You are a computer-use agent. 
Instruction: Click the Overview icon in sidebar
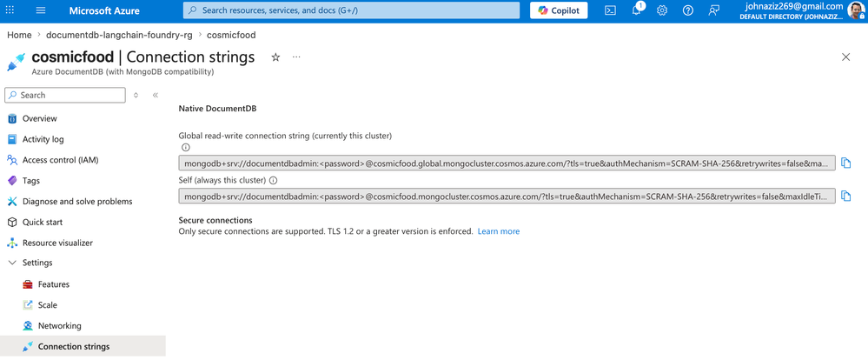12,118
